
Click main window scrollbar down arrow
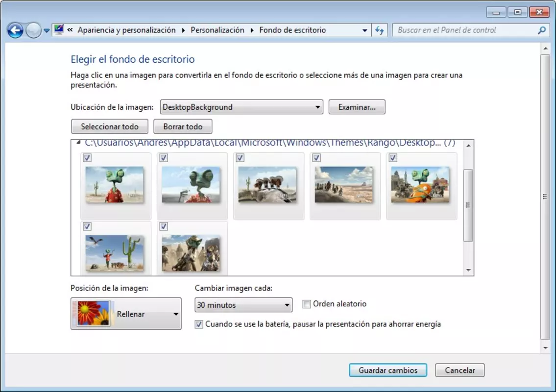tap(545, 348)
